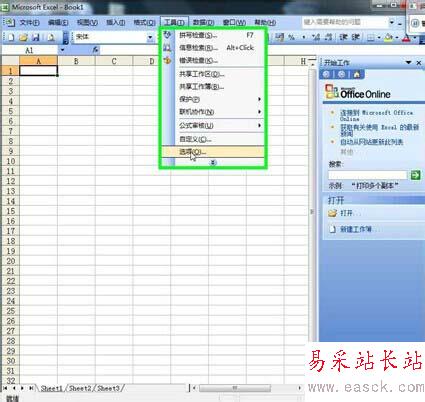The width and height of the screenshot is (425, 402).
Task: Click the task pane search input field
Action: [368, 175]
